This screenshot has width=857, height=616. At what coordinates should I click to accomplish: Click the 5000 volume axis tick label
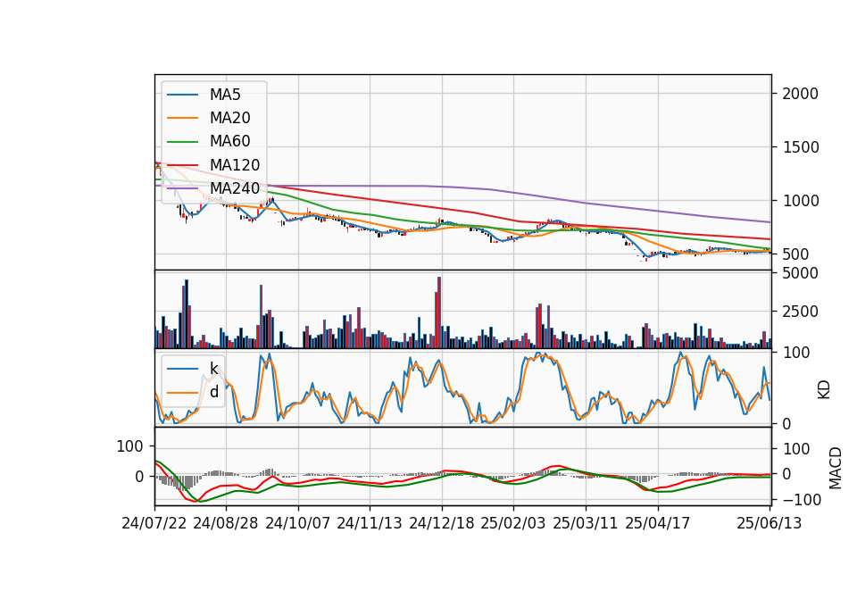coord(800,273)
